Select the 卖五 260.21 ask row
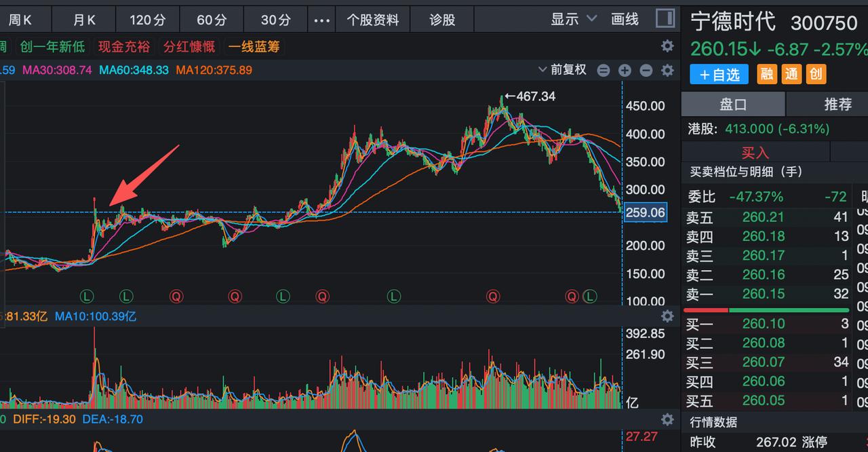868x452 pixels. (x=766, y=217)
